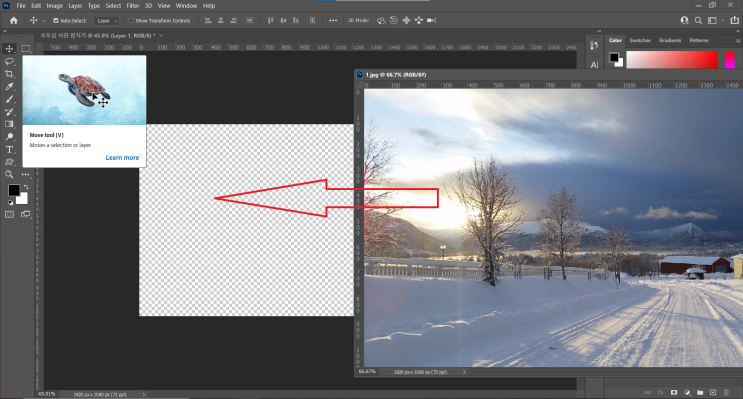743x399 pixels.
Task: Click the 3D video camera scale icon
Action: pyautogui.click(x=431, y=20)
